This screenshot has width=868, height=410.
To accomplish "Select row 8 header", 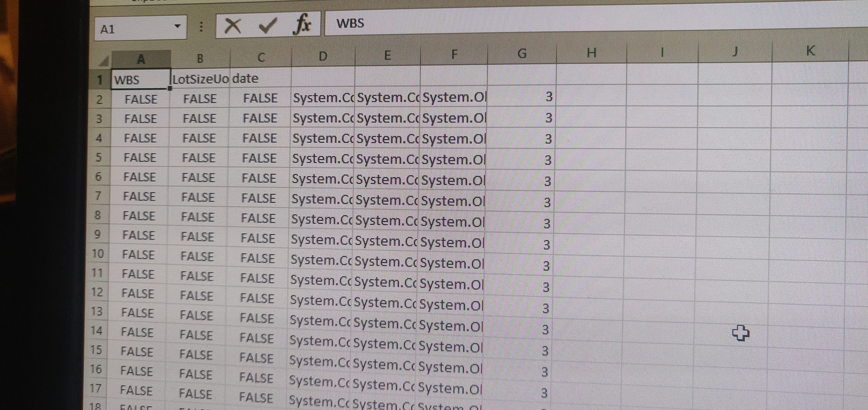I will tap(97, 215).
